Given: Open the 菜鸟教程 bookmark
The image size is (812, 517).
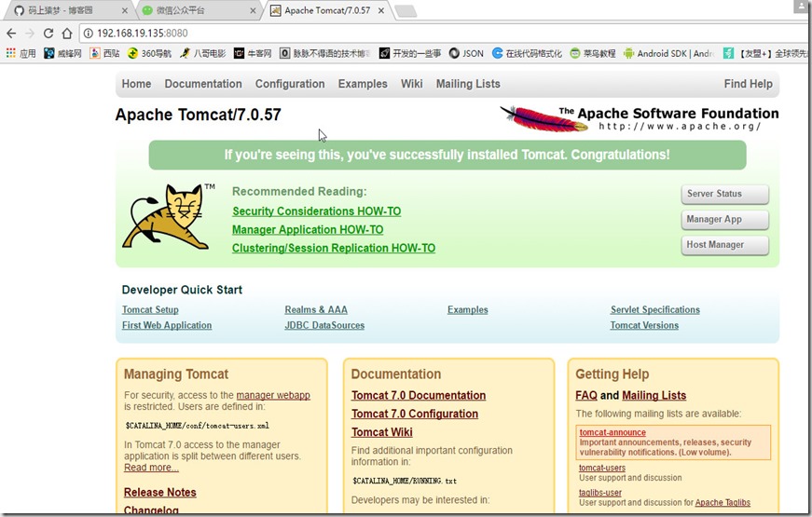Looking at the screenshot, I should 592,53.
